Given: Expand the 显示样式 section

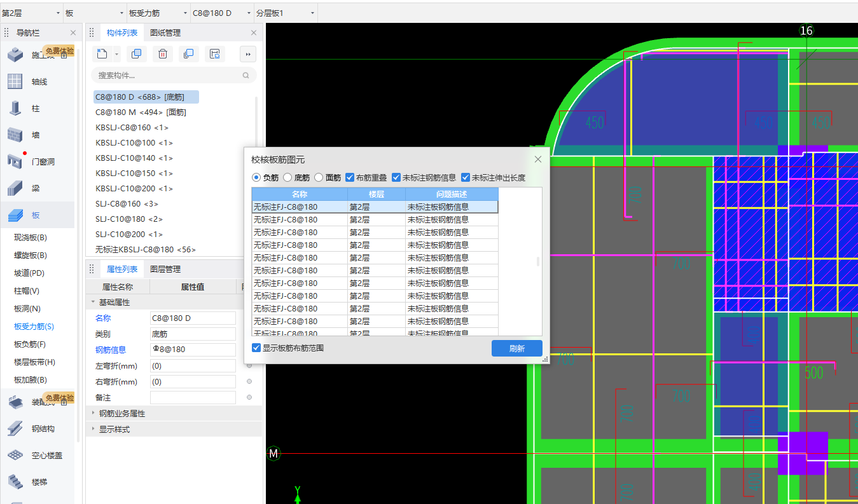Looking at the screenshot, I should click(93, 429).
